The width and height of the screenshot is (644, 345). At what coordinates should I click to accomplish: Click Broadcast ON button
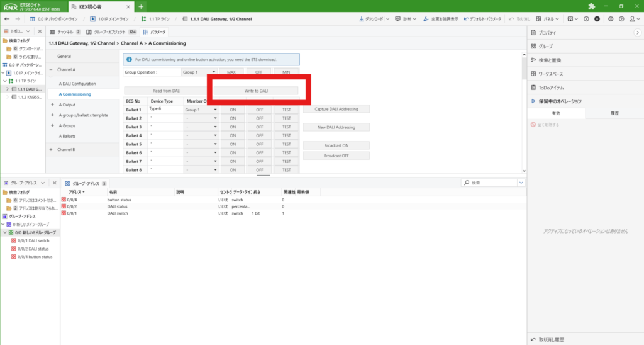pyautogui.click(x=336, y=145)
